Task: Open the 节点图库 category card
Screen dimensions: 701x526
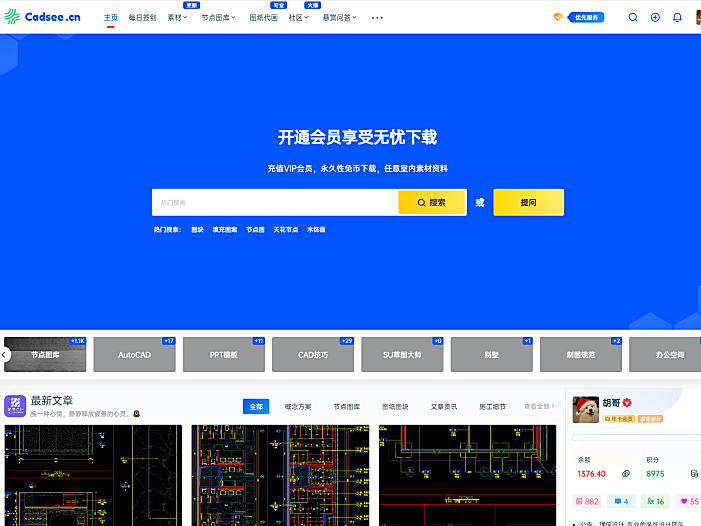Action: click(x=45, y=354)
